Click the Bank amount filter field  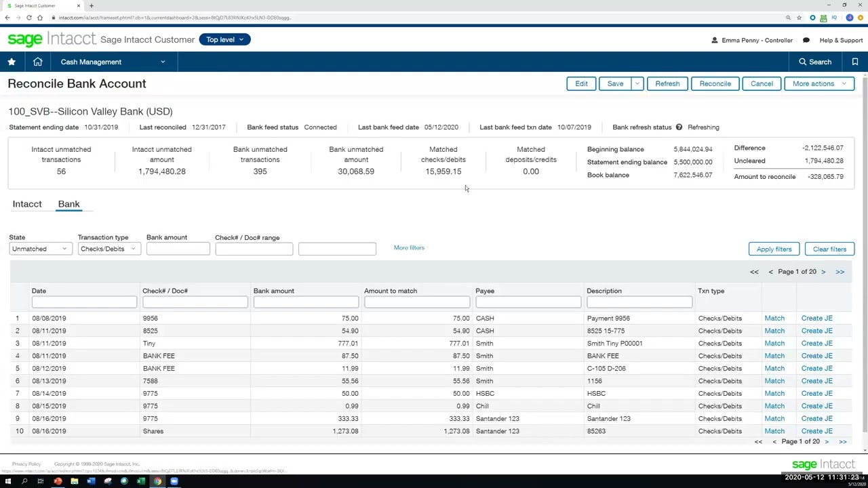[x=178, y=249]
